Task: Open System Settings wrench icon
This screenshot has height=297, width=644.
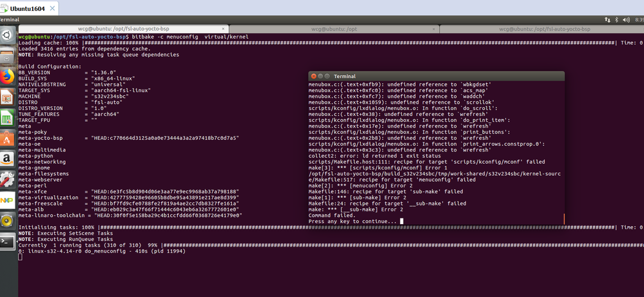Action: click(x=7, y=180)
